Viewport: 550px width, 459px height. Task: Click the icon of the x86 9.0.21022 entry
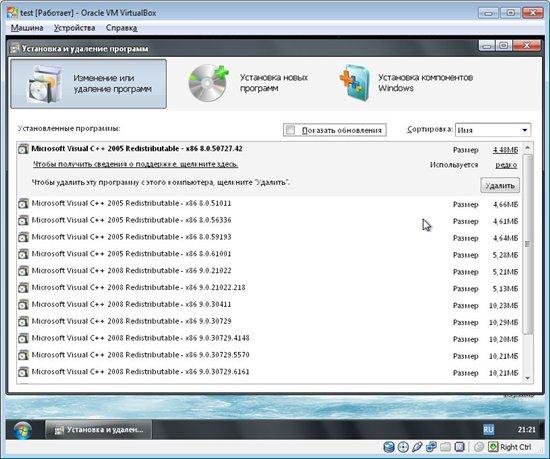point(23,271)
